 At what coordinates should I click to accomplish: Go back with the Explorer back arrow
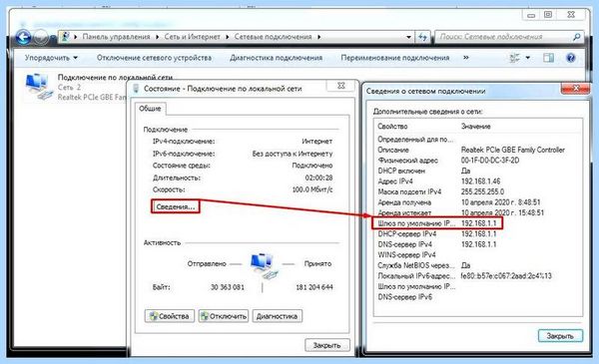pos(23,37)
